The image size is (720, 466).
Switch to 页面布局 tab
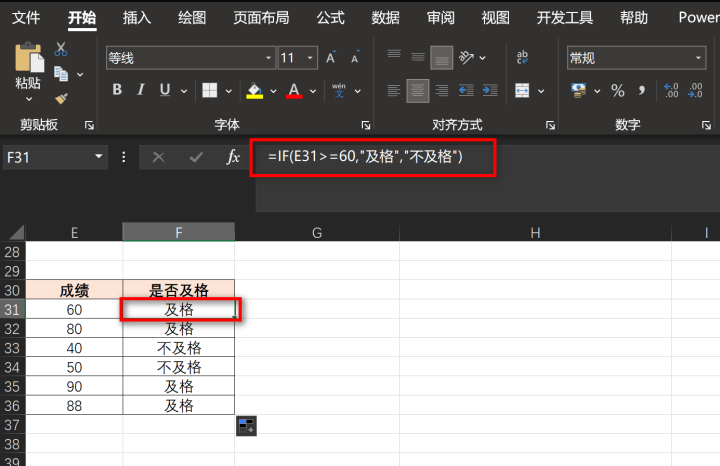(261, 18)
